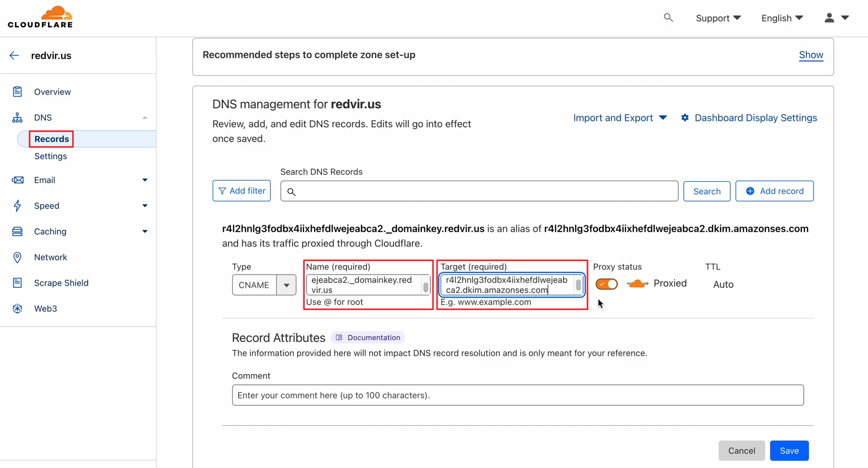Click the search magnifier icon in header
Screen dimensions: 868x468
668,18
